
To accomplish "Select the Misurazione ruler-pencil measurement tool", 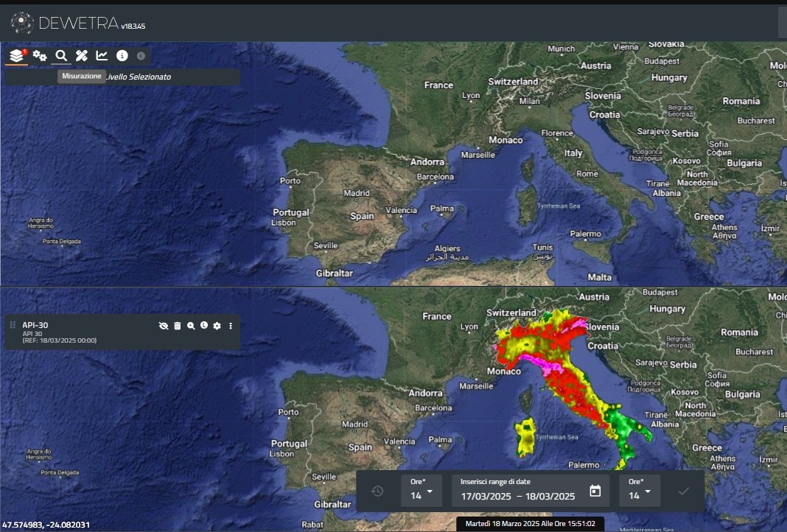I will pos(82,55).
